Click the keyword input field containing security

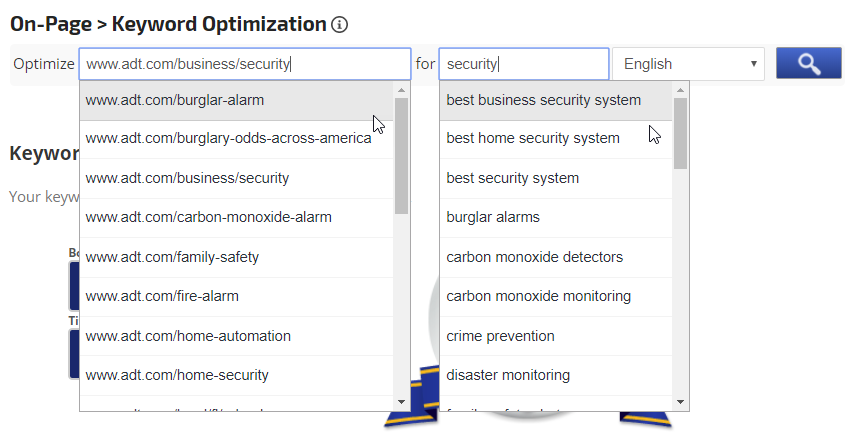pos(523,64)
